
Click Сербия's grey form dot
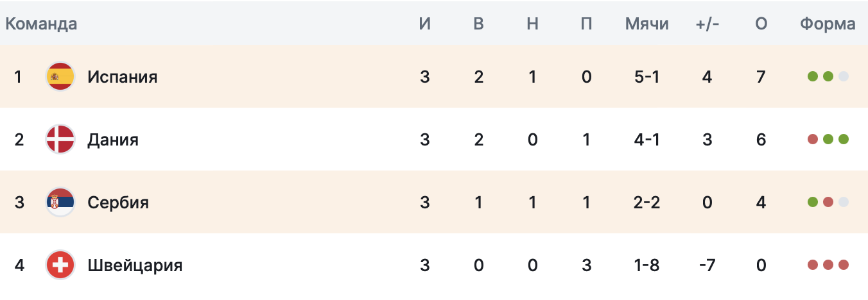(x=844, y=203)
